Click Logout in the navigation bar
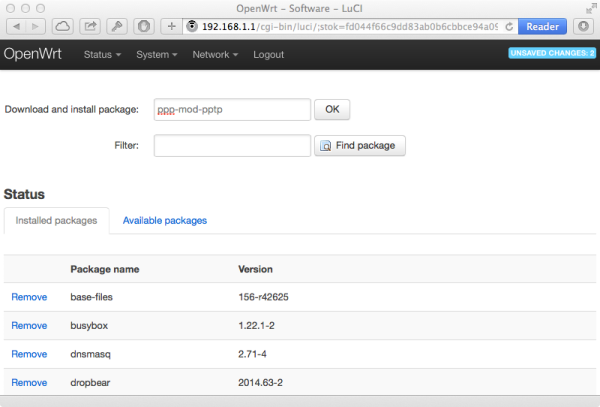The height and width of the screenshot is (407, 600). 269,54
